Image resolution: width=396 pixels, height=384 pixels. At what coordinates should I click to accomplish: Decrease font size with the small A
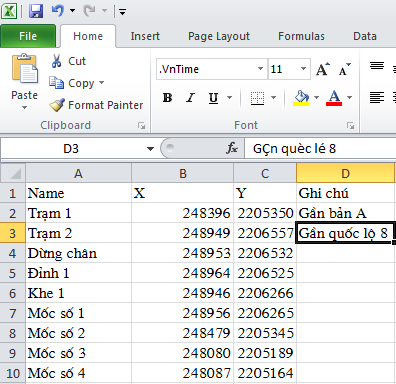click(345, 69)
